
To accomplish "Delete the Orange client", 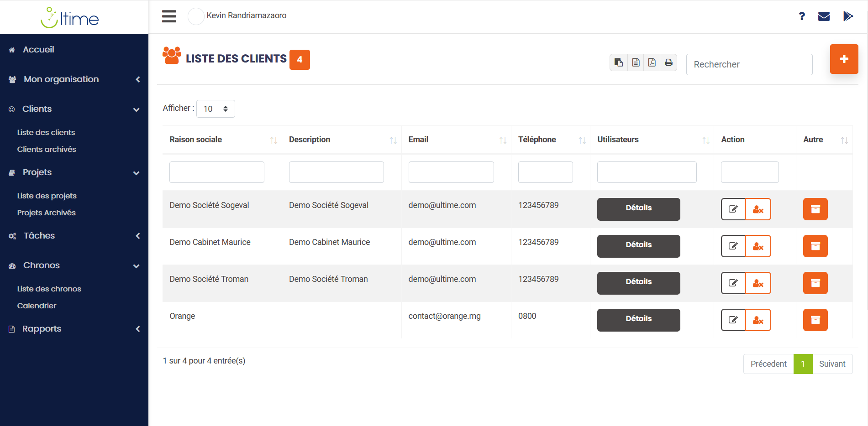I will click(x=758, y=320).
